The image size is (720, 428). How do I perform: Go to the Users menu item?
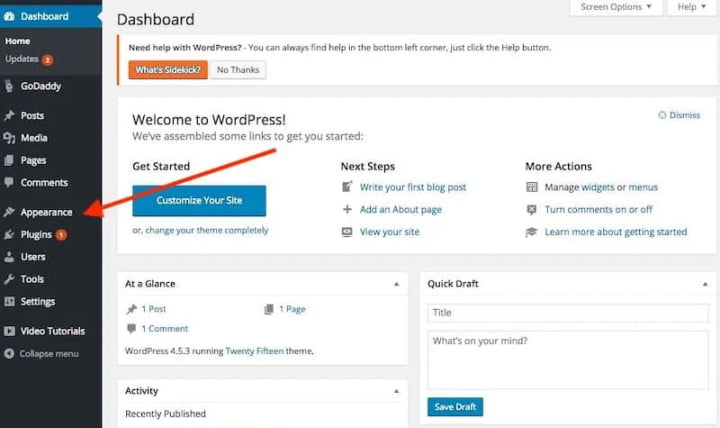33,257
